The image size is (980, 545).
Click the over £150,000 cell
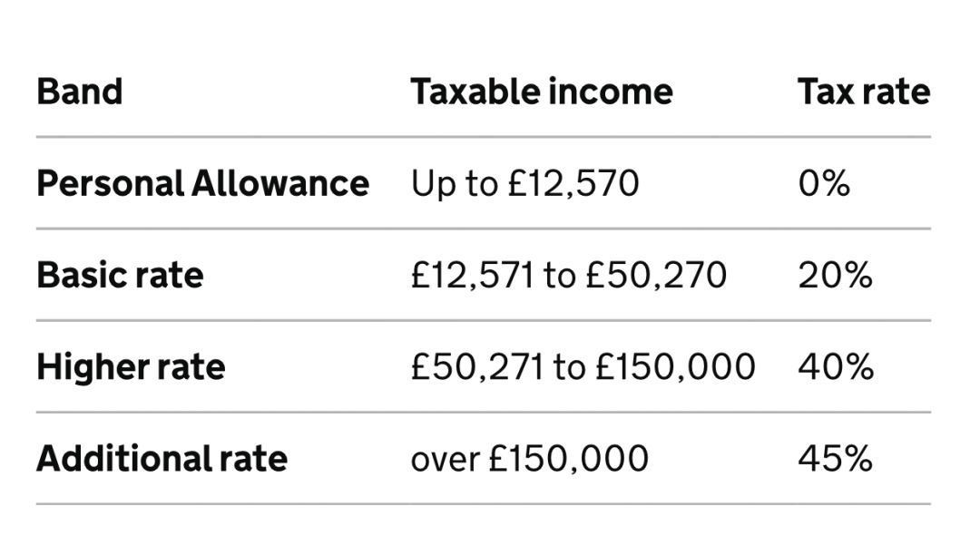529,459
